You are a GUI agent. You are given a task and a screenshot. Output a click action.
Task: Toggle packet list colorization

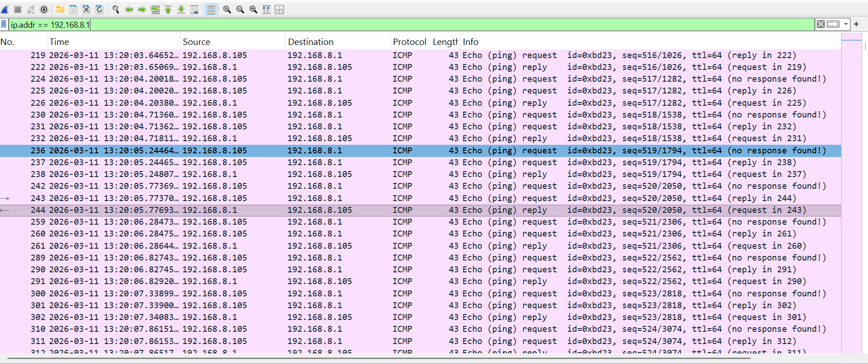pos(211,9)
